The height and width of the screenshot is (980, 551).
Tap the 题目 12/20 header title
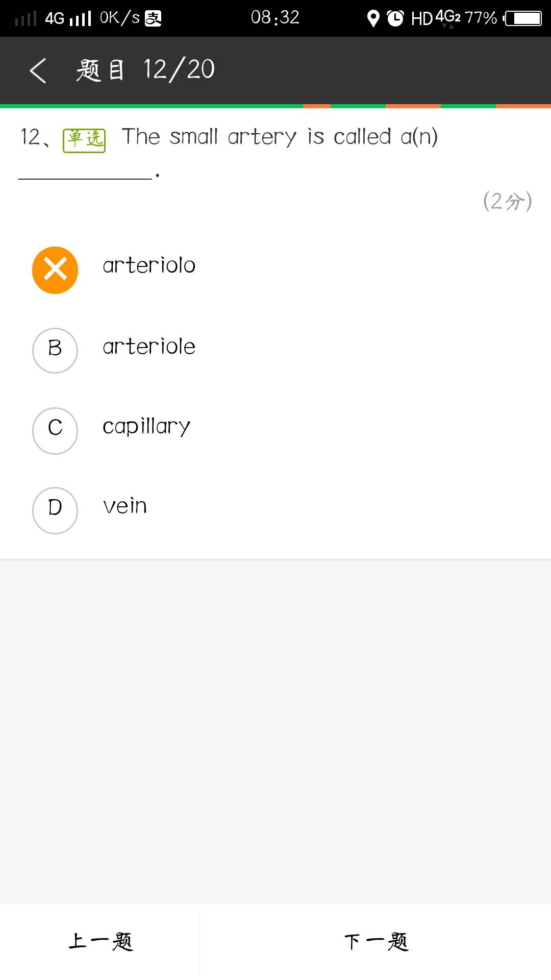coord(145,70)
